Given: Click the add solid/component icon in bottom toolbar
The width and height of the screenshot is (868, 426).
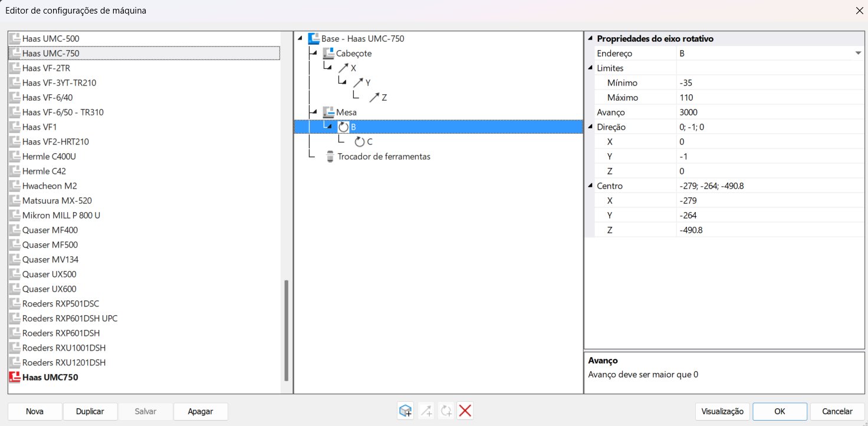Looking at the screenshot, I should [x=405, y=411].
